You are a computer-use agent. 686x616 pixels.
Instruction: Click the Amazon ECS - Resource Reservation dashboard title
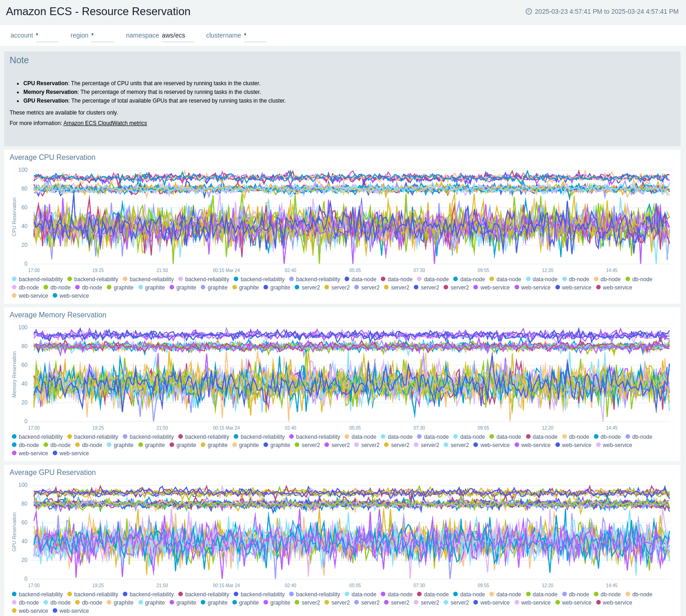[98, 11]
